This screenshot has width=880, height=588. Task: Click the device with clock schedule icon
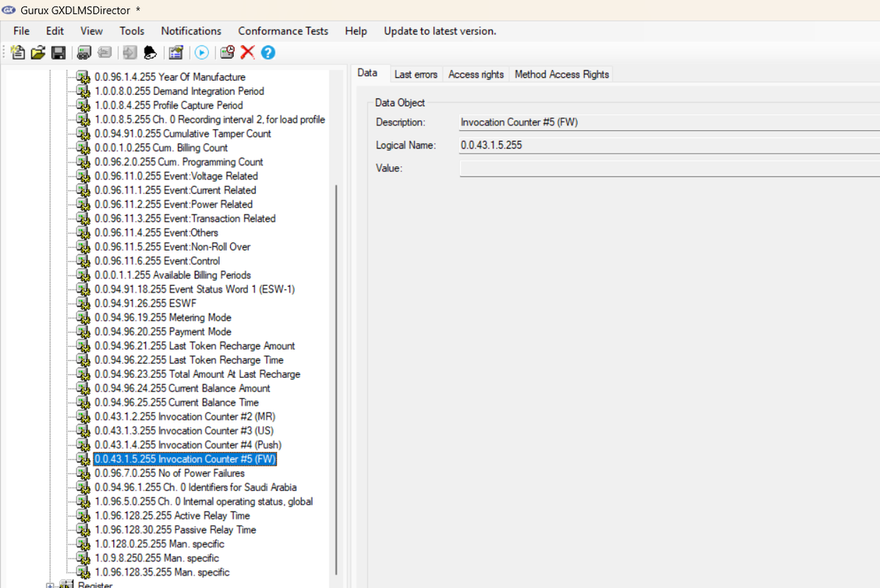click(227, 53)
